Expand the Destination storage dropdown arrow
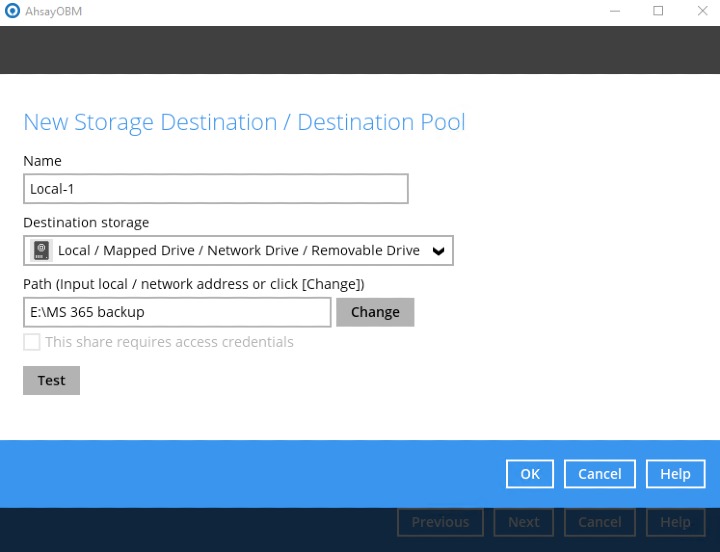This screenshot has width=720, height=552. (x=438, y=251)
